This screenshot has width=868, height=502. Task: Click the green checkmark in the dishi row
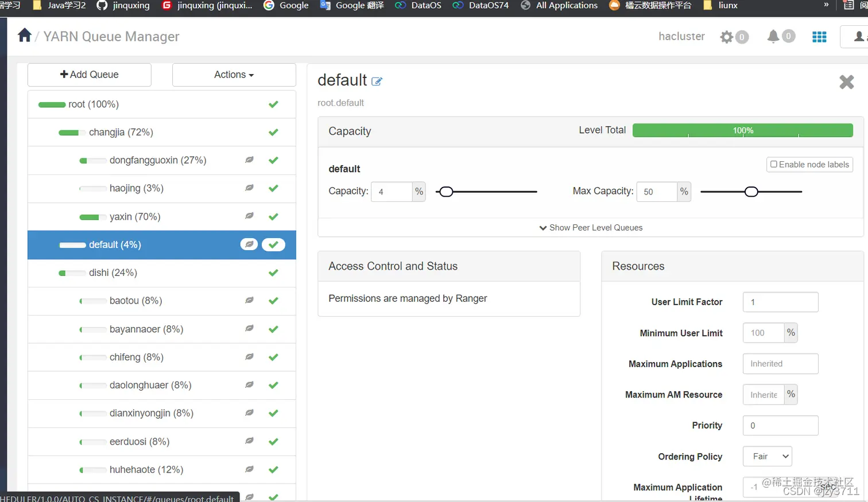click(273, 273)
